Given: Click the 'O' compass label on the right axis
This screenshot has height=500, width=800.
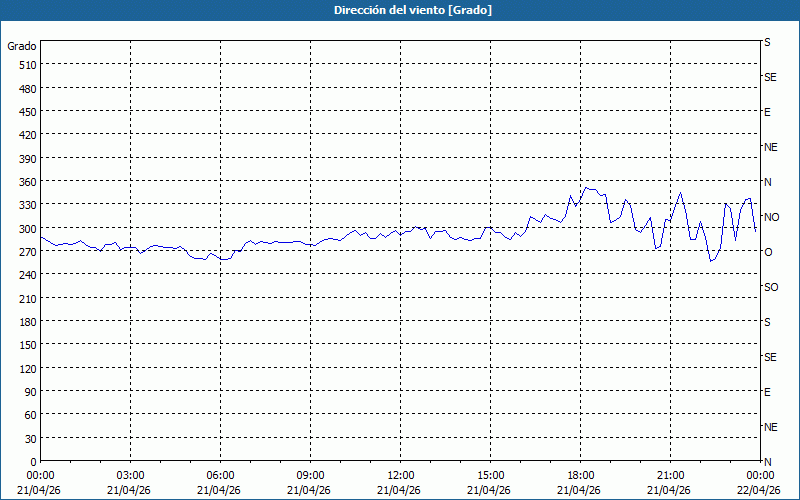Looking at the screenshot, I should click(768, 252).
